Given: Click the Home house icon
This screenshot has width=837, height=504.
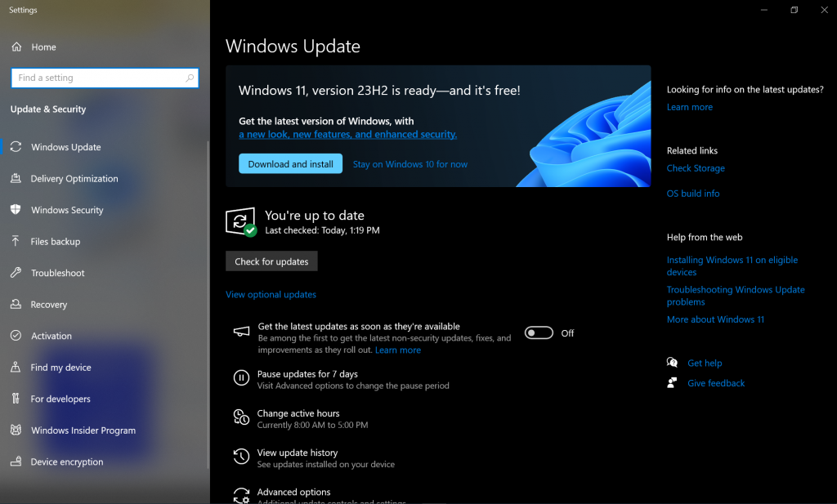Looking at the screenshot, I should pos(16,47).
